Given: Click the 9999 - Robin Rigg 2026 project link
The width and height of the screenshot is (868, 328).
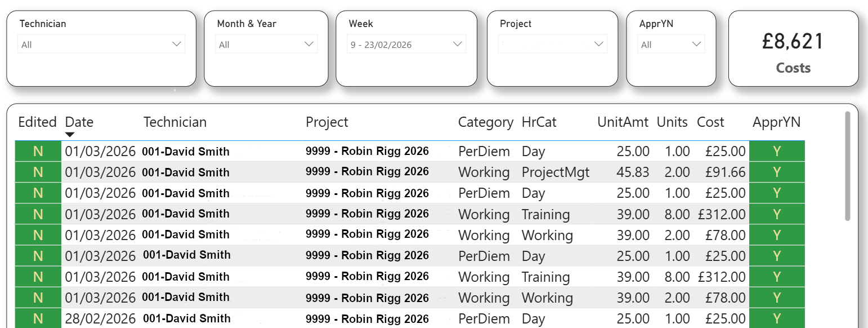Looking at the screenshot, I should 366,151.
